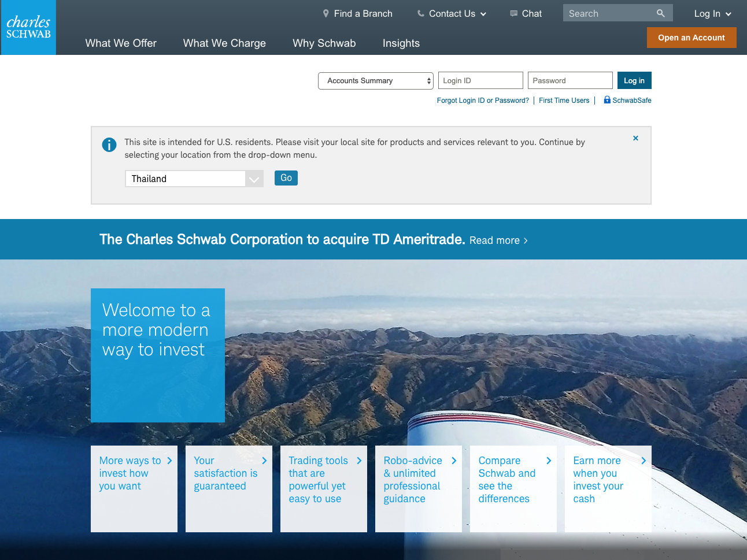Expand the Log In dropdown chevron
The image size is (747, 560).
(728, 14)
